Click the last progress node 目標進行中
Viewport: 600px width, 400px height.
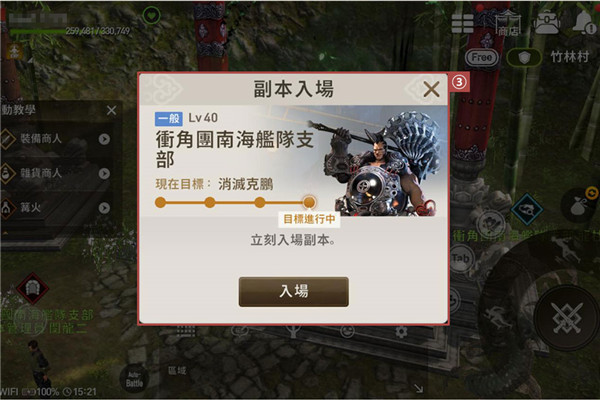click(309, 202)
